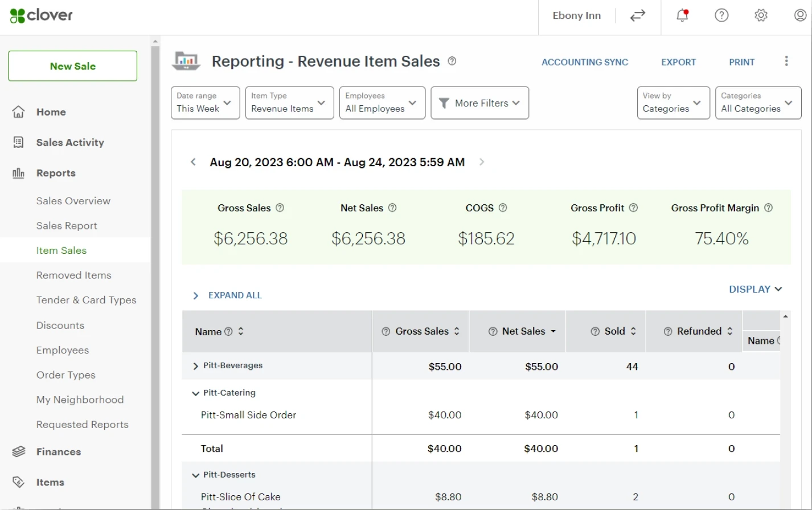This screenshot has width=812, height=510.
Task: Switch to the Sales Overview report
Action: [73, 201]
